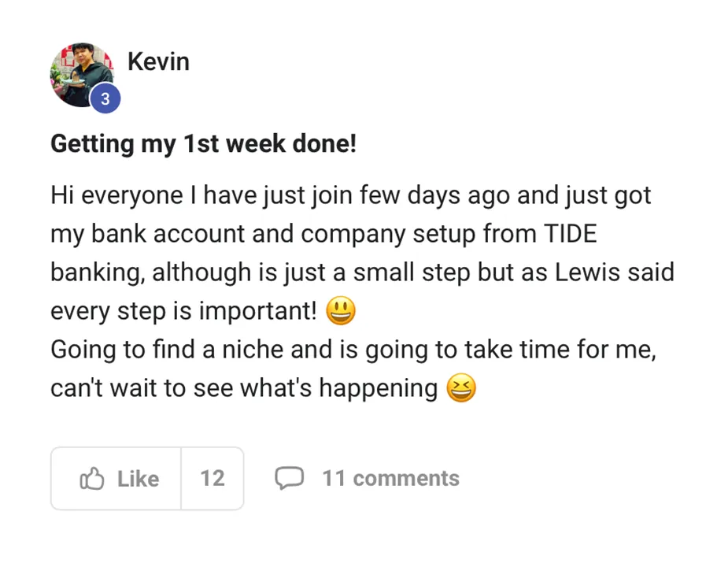This screenshot has height=567, width=728.
Task: Click the line Going to find a niche
Action: click(x=353, y=350)
